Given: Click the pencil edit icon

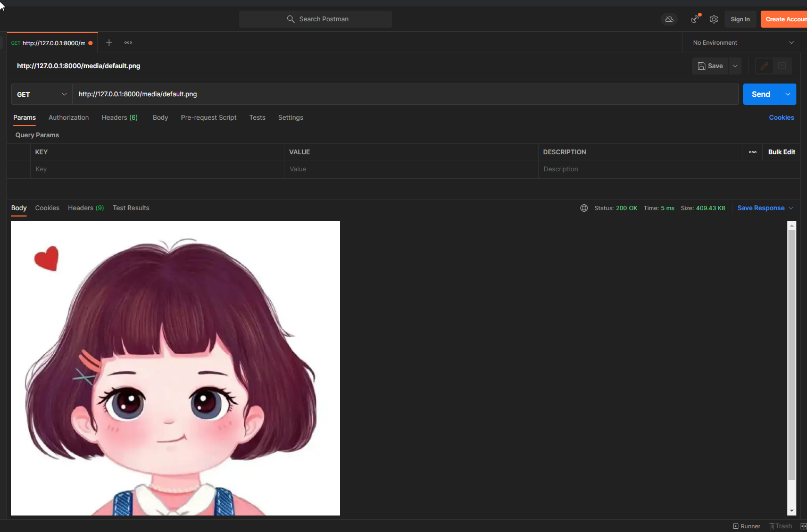Looking at the screenshot, I should tap(764, 66).
